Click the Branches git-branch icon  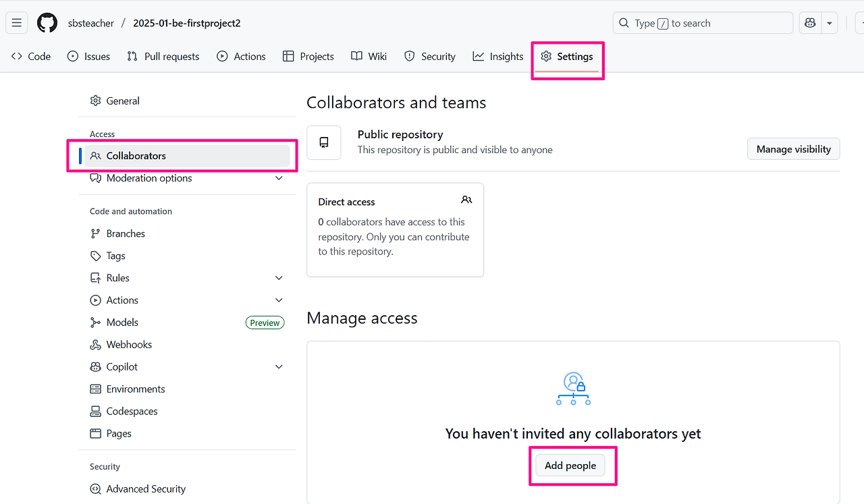pos(95,233)
